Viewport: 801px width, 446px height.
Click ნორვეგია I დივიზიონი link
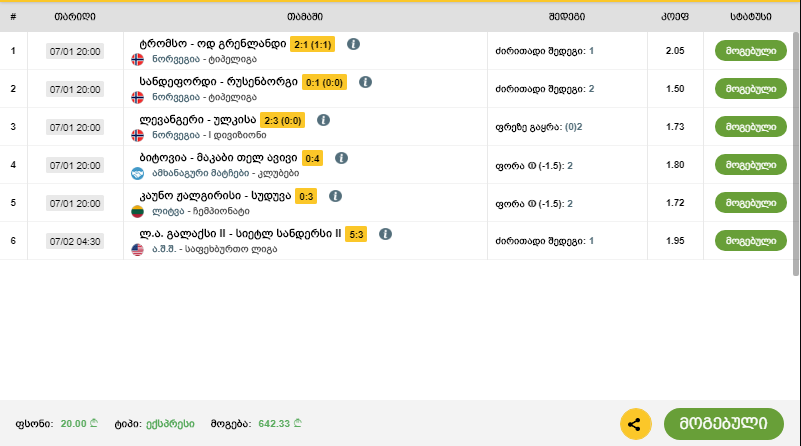[209, 135]
